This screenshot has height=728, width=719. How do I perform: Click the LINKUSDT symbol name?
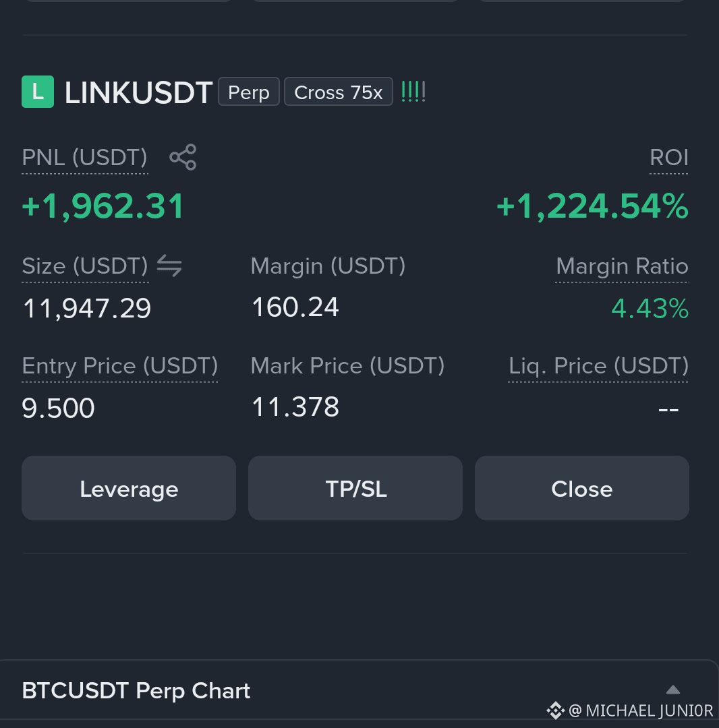[138, 92]
